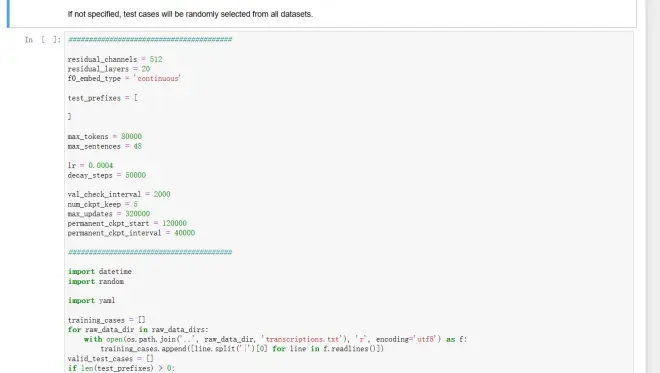
Task: Click inside the test_prefixes list brackets
Action: (x=103, y=107)
